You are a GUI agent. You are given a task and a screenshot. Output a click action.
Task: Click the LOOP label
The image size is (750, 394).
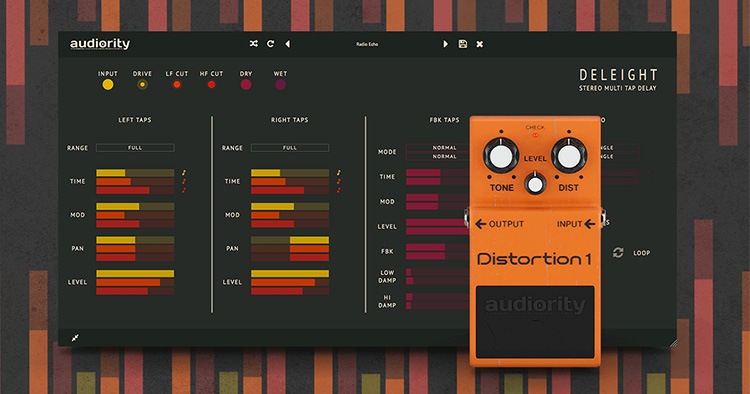(641, 253)
